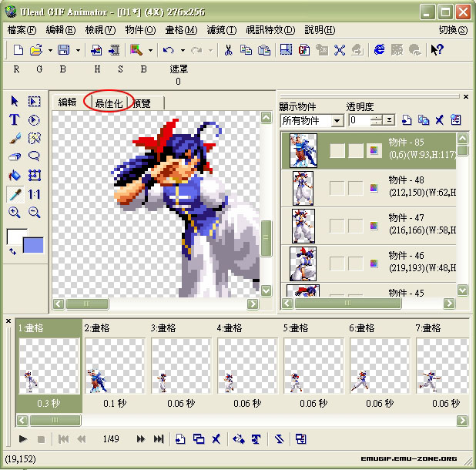Click delete object X icon in object panel
Image resolution: width=476 pixels, height=470 pixels.
(x=439, y=120)
